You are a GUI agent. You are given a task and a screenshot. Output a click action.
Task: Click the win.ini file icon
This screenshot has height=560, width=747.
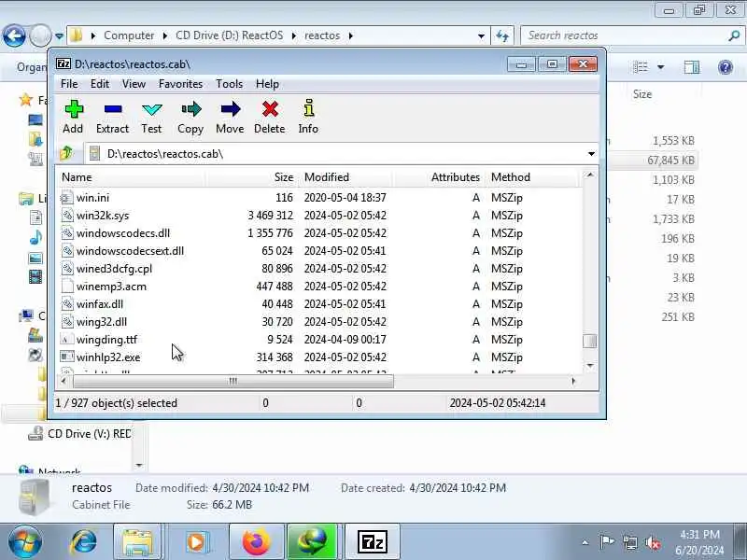(67, 198)
